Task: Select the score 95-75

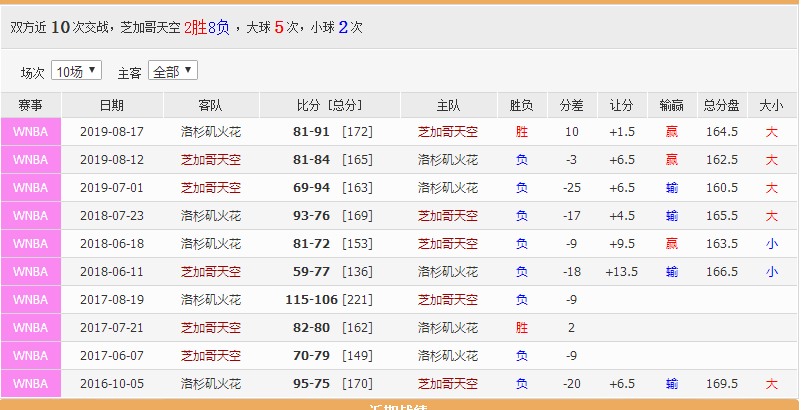Action: (311, 383)
